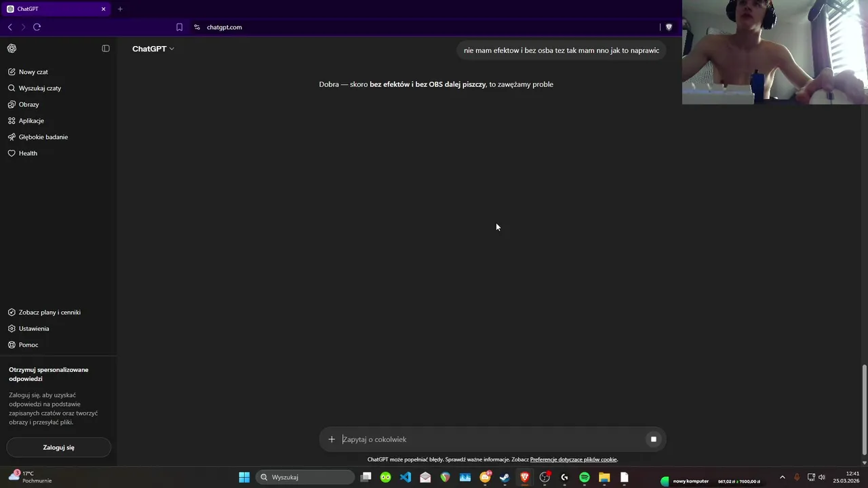Reload the page
868x488 pixels.
[x=37, y=27]
